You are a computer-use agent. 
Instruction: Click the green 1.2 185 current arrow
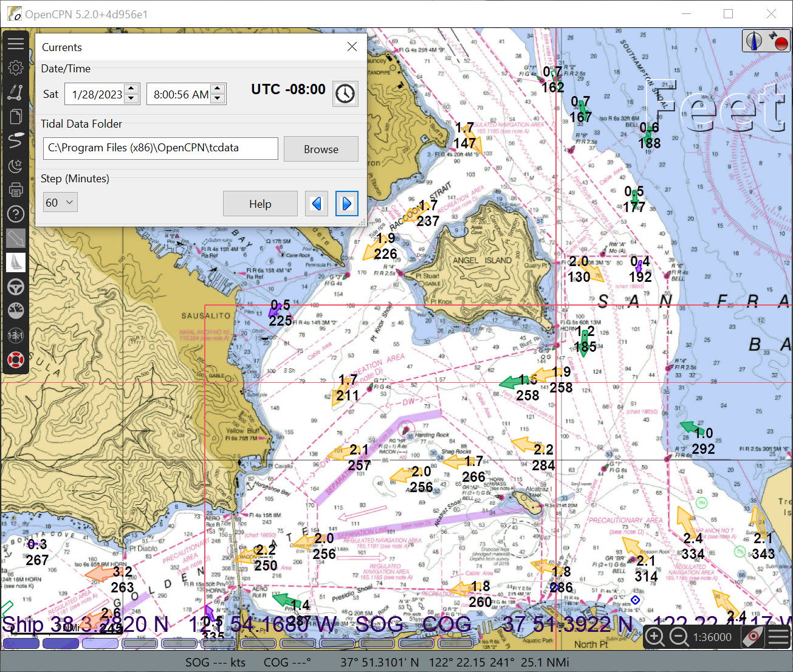click(584, 345)
